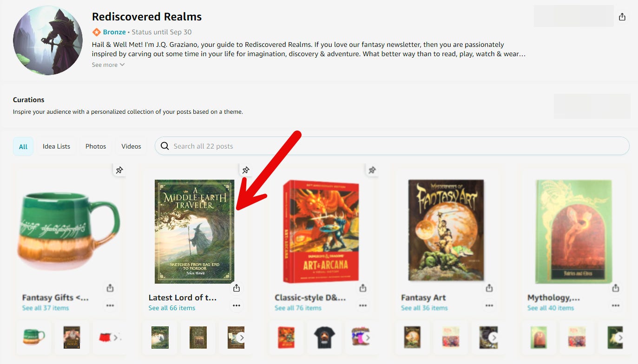638x364 pixels.
Task: Show next items in Fantasy Art carousel
Action: 493,338
